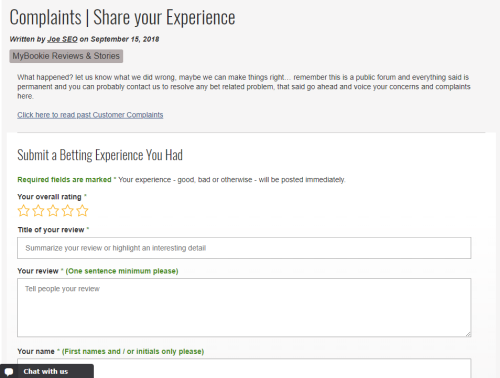Click inside the Your review text area
The image size is (500, 378).
coord(244,307)
